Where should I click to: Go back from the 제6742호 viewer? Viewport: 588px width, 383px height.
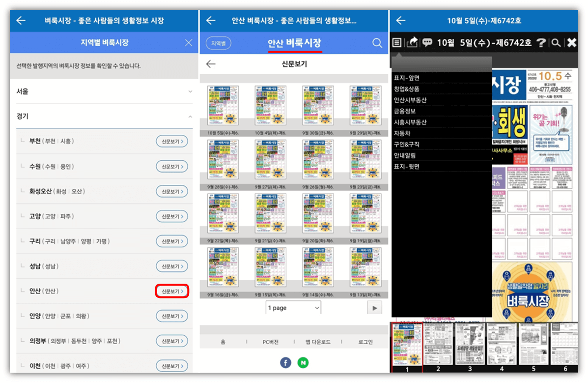(x=400, y=20)
